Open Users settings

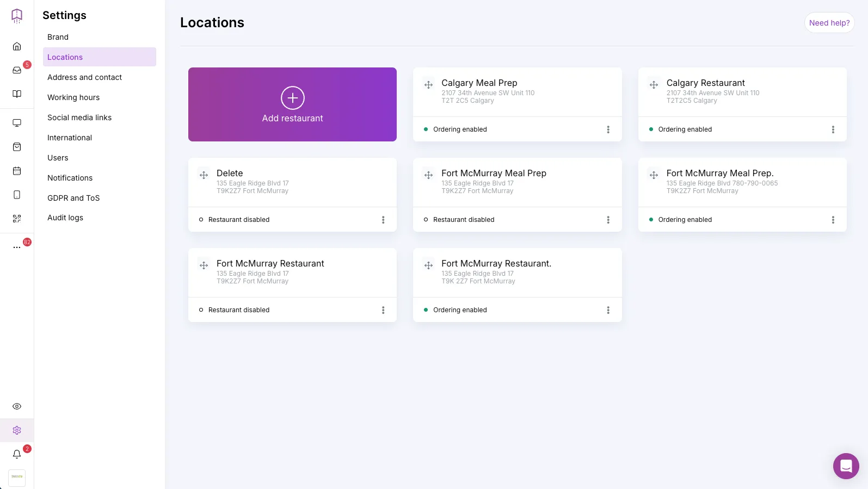point(100,158)
